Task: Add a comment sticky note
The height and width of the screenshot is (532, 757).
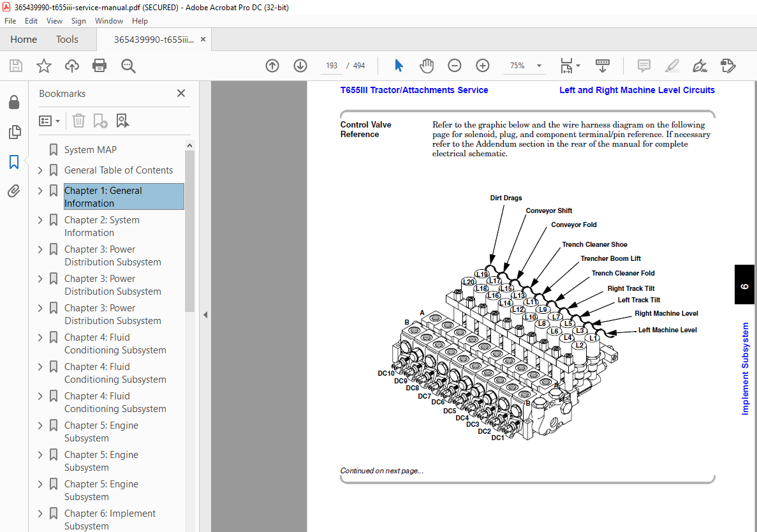Action: point(643,66)
